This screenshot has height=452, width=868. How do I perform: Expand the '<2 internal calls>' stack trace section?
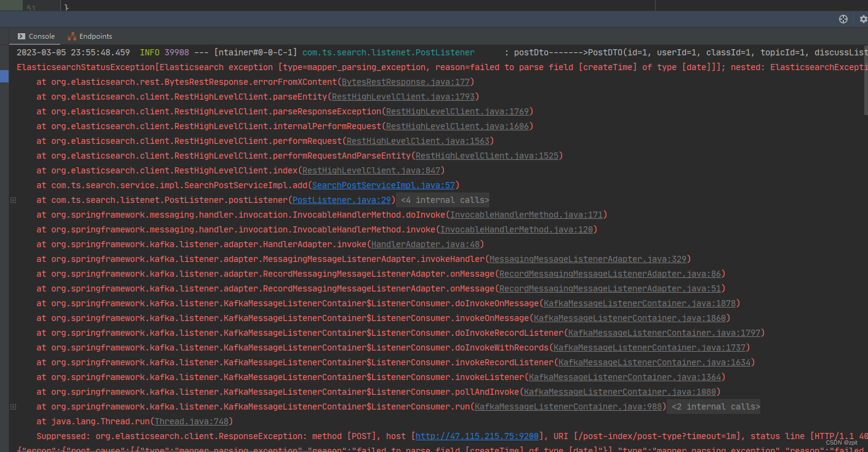[x=713, y=406]
